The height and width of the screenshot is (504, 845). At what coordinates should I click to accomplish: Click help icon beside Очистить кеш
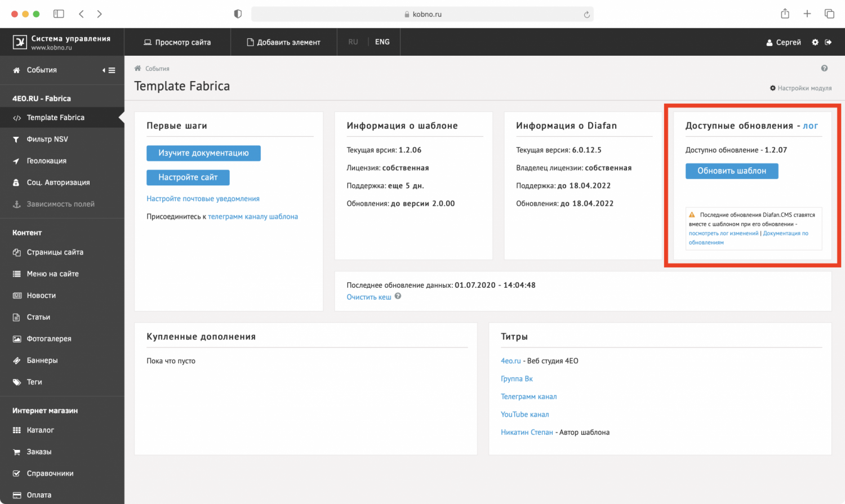[398, 296]
